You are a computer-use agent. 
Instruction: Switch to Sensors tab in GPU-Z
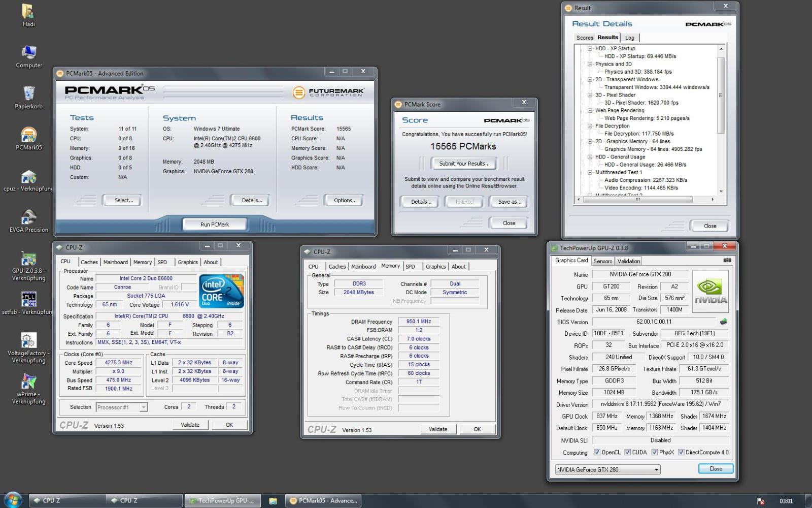pos(603,261)
